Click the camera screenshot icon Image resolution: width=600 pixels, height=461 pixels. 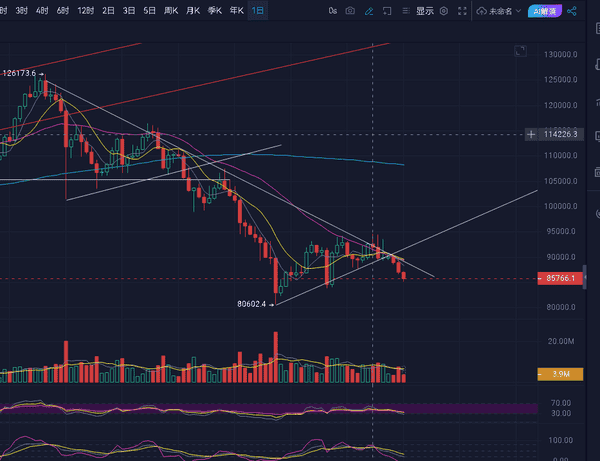350,11
